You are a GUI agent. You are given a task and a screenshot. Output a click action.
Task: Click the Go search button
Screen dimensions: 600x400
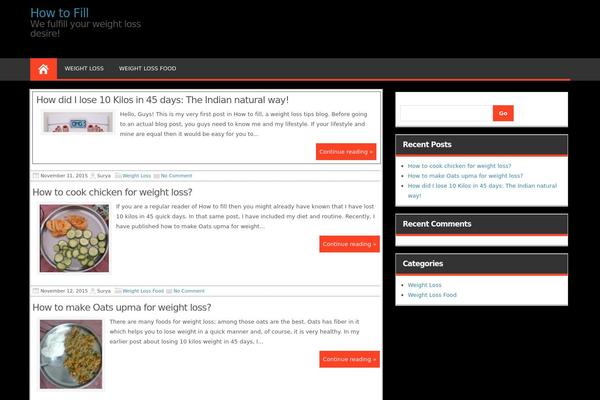click(503, 113)
